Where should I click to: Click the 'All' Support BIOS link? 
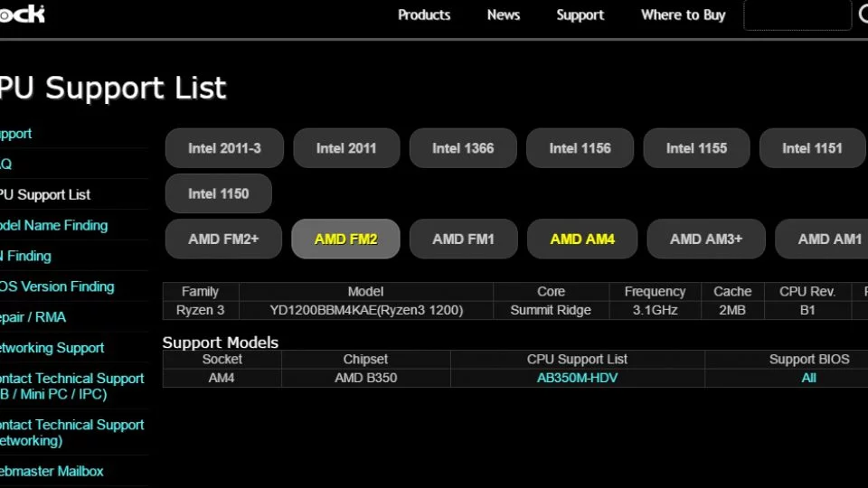[808, 378]
